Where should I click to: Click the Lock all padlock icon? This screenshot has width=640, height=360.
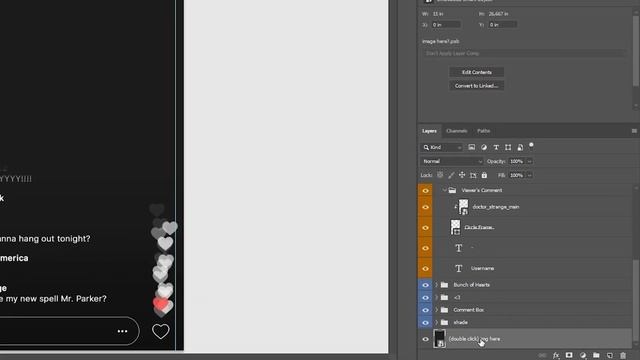484,175
